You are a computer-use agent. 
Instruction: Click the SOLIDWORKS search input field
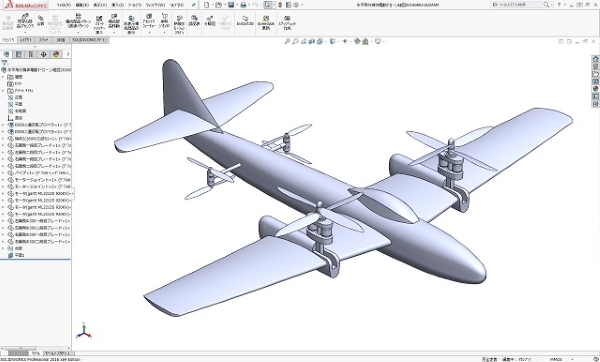[518, 5]
